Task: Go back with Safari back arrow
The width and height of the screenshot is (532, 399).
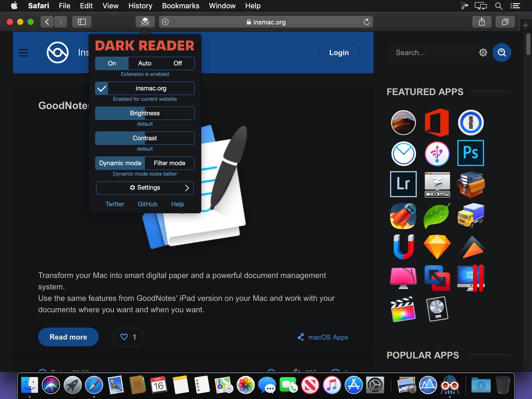Action: 47,22
